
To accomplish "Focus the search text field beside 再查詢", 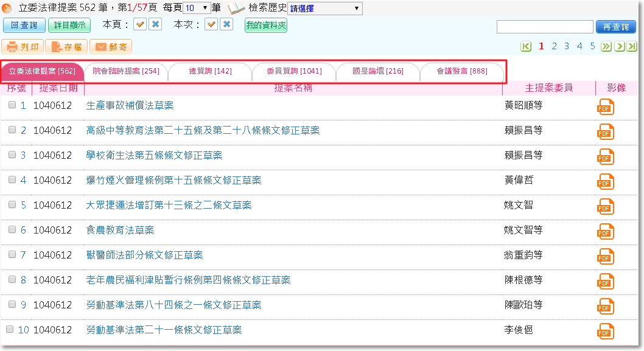I will click(x=544, y=27).
